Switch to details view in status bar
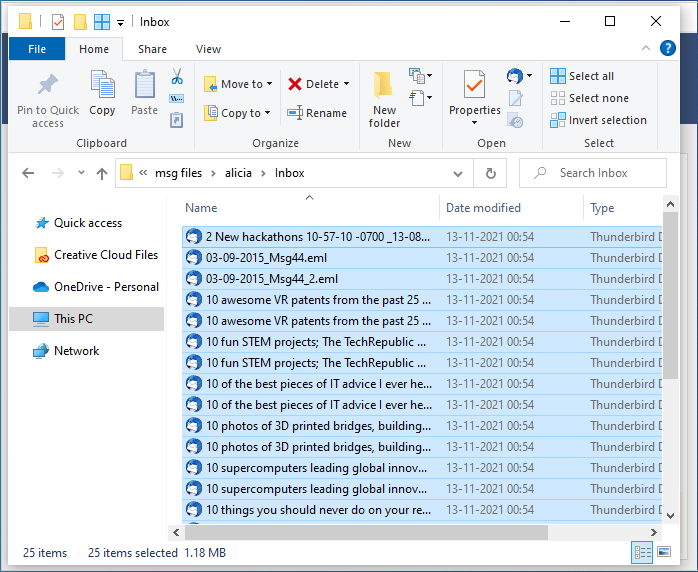 click(642, 552)
